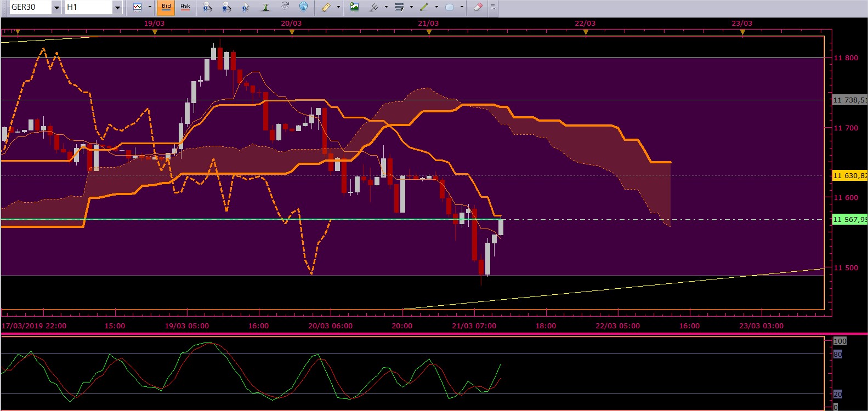
Task: Click the blue radar globe icon
Action: [303, 7]
